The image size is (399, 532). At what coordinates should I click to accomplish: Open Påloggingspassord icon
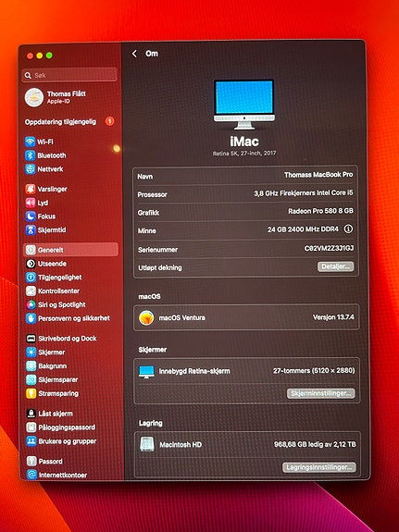click(31, 427)
